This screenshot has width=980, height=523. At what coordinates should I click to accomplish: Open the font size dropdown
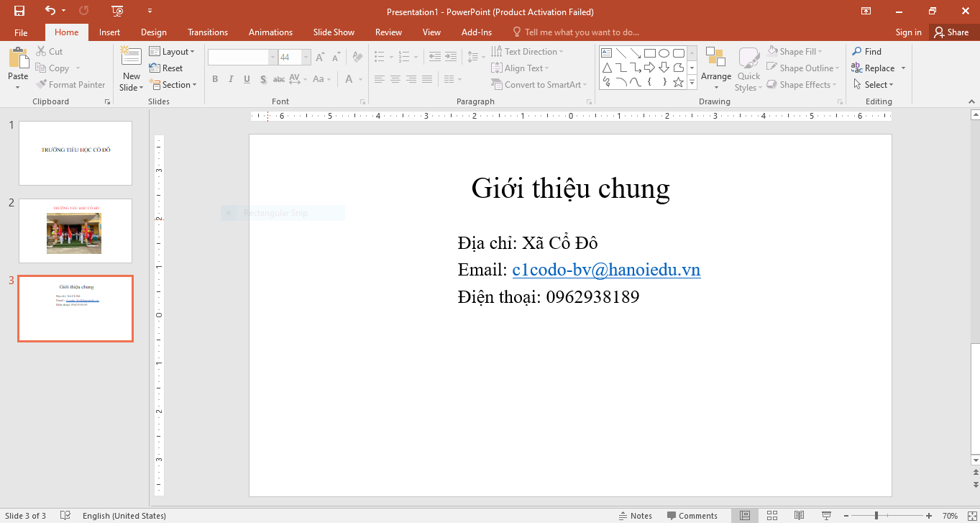click(x=306, y=56)
